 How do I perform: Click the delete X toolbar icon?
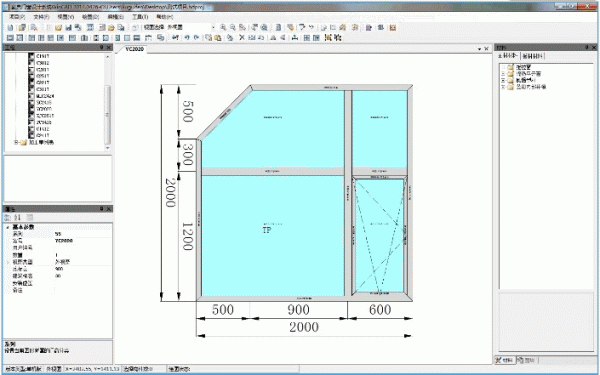242,38
